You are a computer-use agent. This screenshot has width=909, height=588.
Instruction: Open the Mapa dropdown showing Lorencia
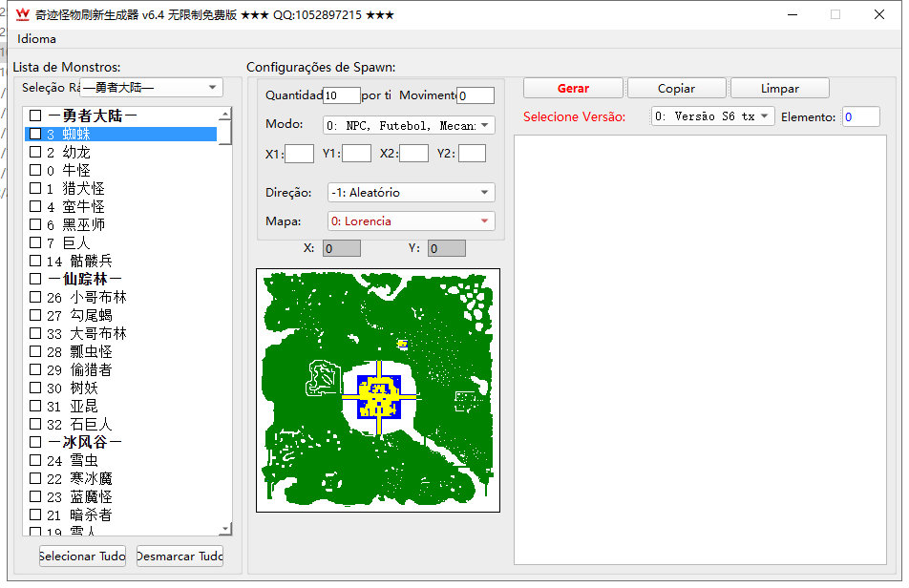coord(411,221)
